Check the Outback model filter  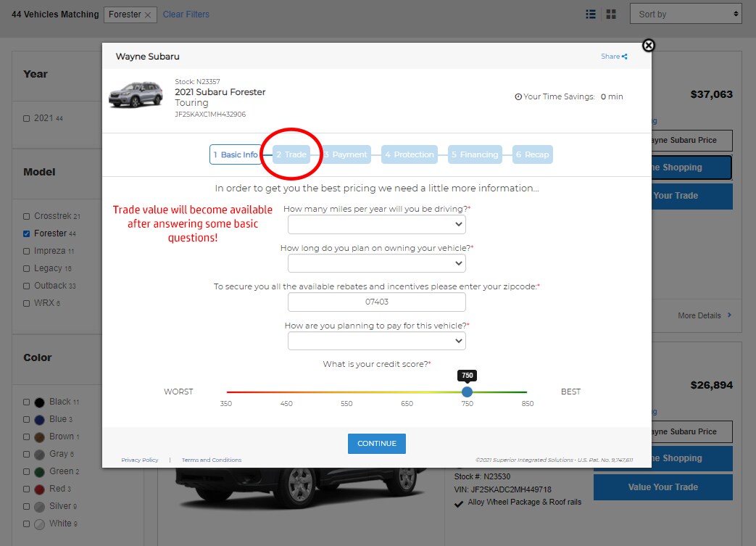click(27, 286)
